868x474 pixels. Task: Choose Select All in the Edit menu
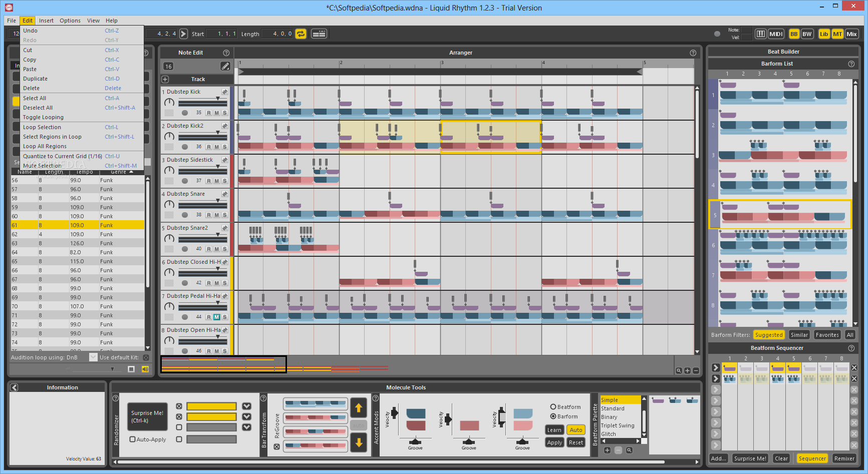[82, 98]
